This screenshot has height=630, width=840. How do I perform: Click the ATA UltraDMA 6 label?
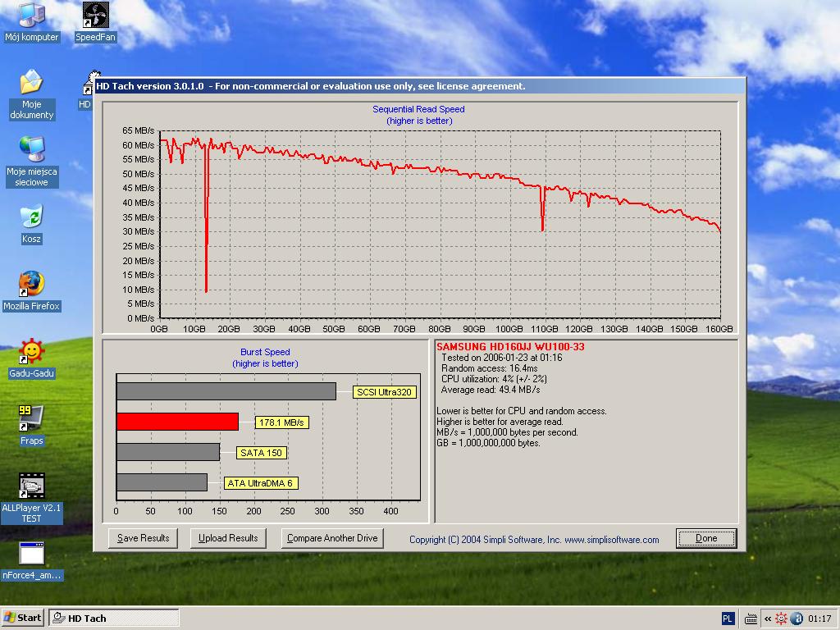(260, 483)
